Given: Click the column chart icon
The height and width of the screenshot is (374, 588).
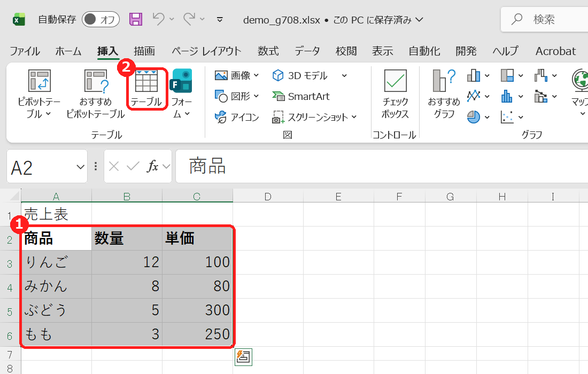Looking at the screenshot, I should coord(474,76).
